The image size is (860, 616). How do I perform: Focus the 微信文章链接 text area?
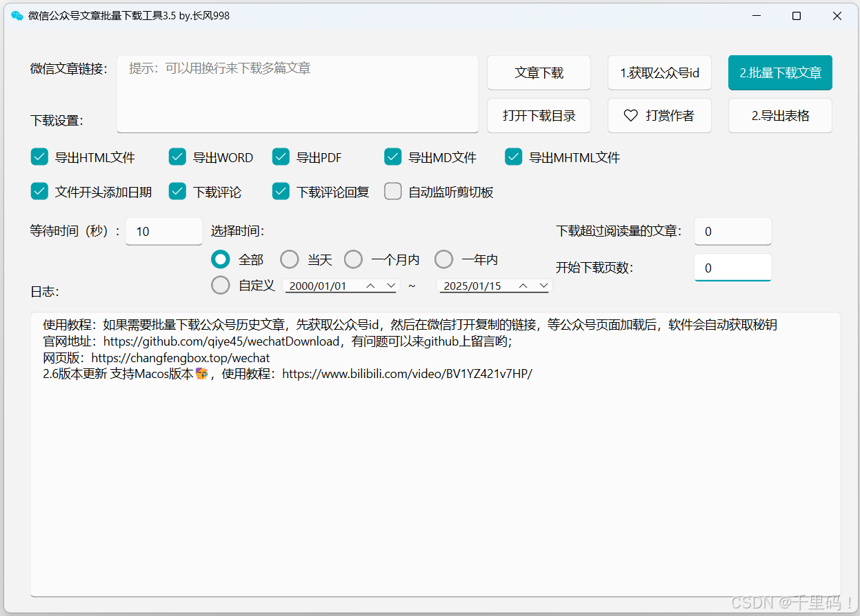pos(297,94)
